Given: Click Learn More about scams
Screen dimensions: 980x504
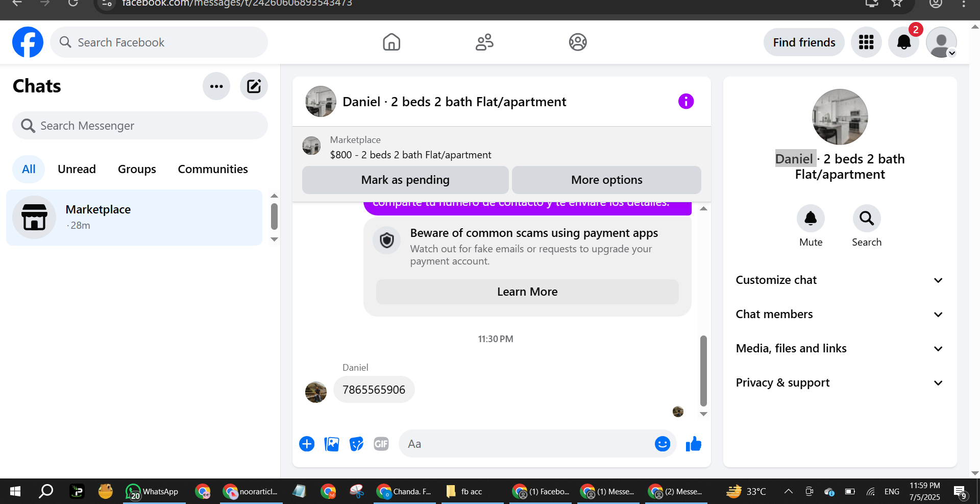Looking at the screenshot, I should pos(527,292).
